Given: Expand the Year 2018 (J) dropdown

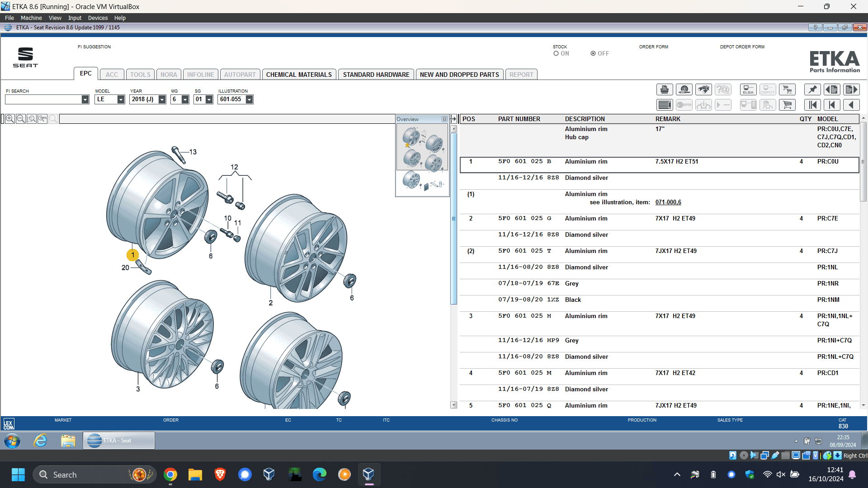Looking at the screenshot, I should (x=162, y=99).
